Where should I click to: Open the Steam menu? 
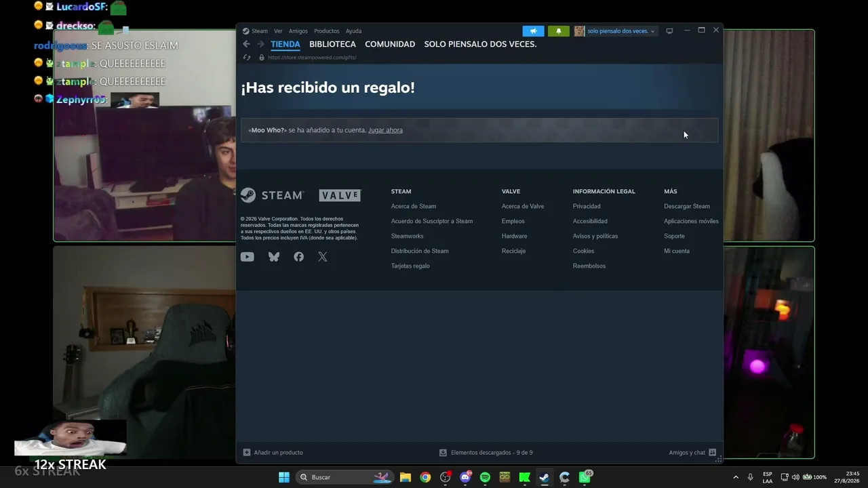(260, 31)
